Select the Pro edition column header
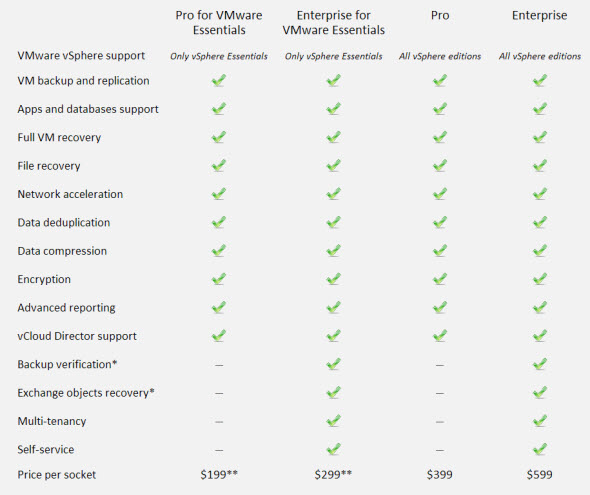Viewport: 590px width, 495px height. [x=440, y=15]
